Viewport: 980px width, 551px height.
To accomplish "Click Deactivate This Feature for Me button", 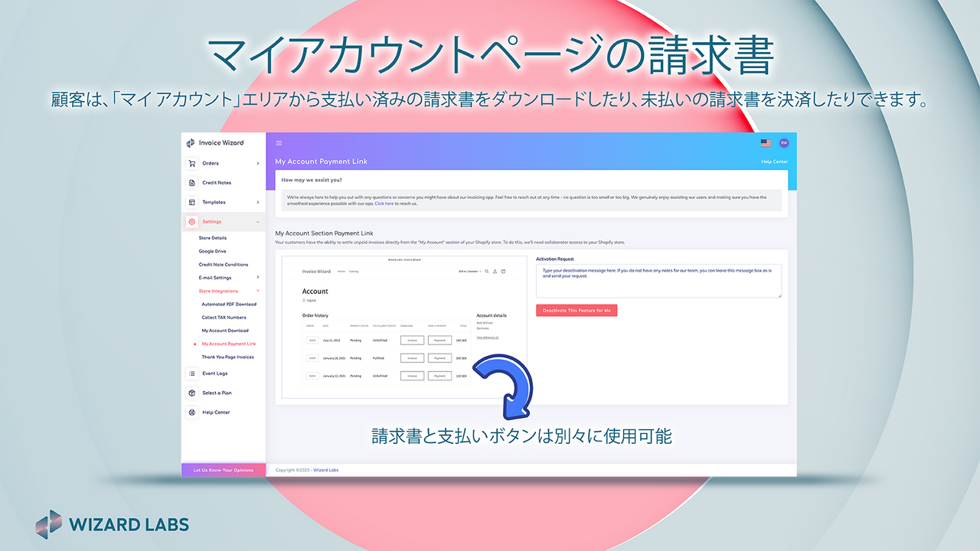I will [x=577, y=310].
